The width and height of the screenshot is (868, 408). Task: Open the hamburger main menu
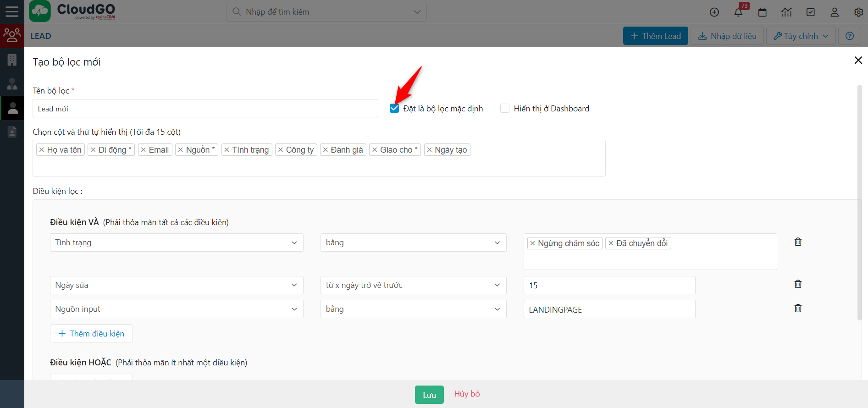coord(12,11)
